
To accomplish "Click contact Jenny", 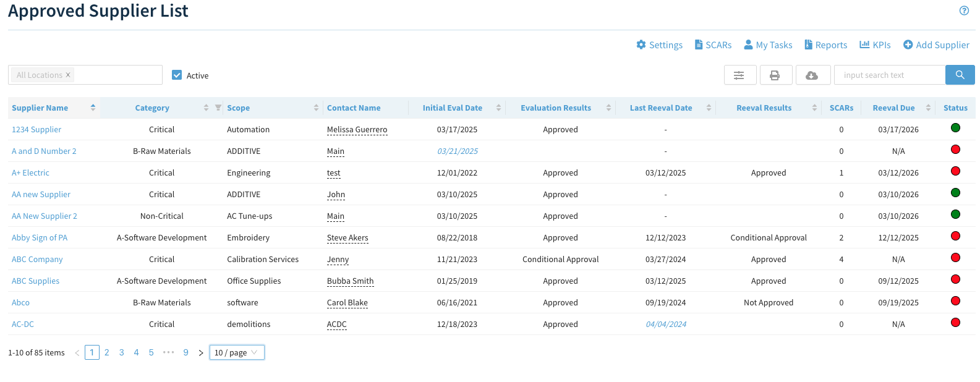I will (x=338, y=259).
